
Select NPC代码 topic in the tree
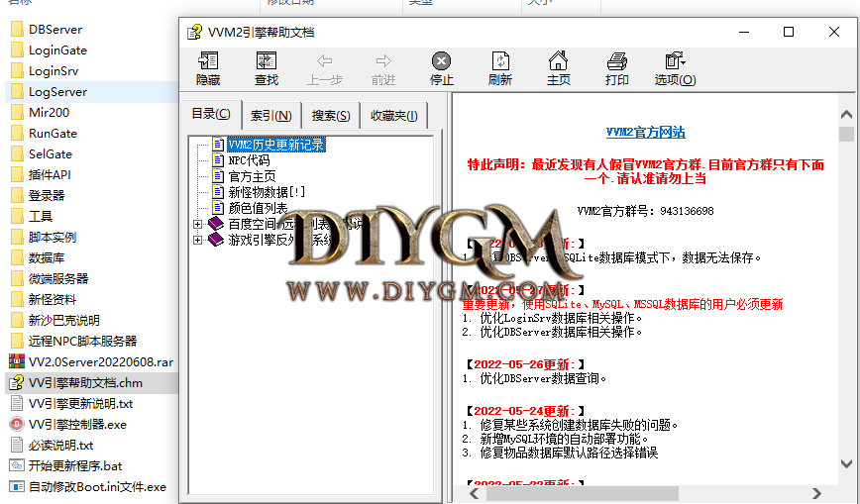point(249,160)
